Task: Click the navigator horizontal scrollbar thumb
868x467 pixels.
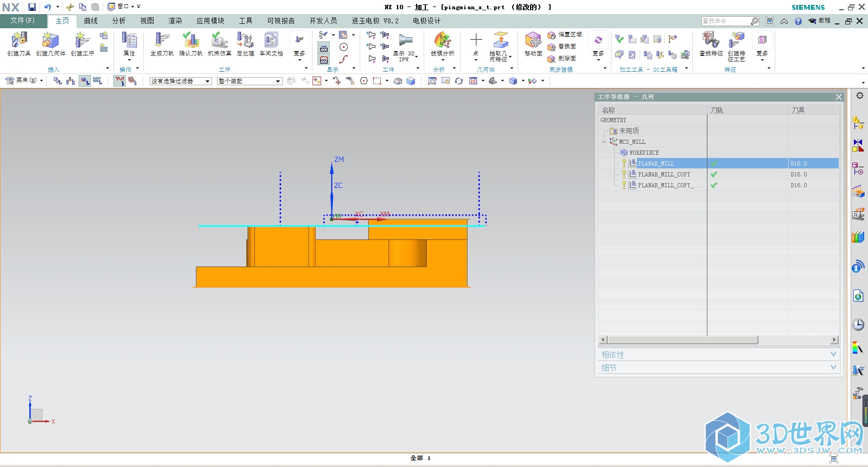Action: click(682, 340)
